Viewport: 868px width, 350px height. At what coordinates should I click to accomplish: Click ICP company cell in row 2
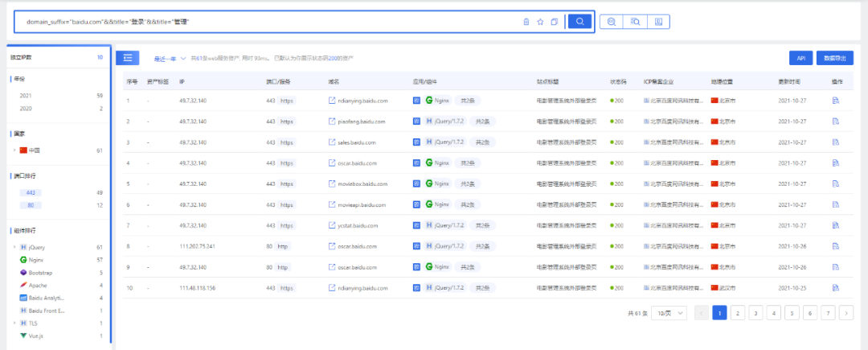click(674, 121)
